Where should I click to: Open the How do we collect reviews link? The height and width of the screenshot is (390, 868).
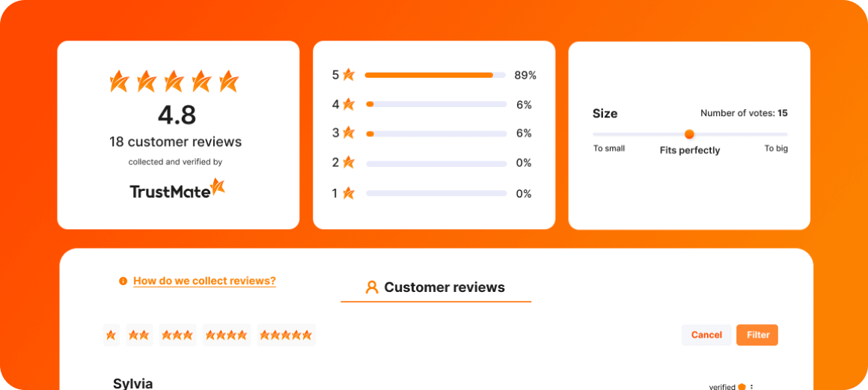(204, 281)
